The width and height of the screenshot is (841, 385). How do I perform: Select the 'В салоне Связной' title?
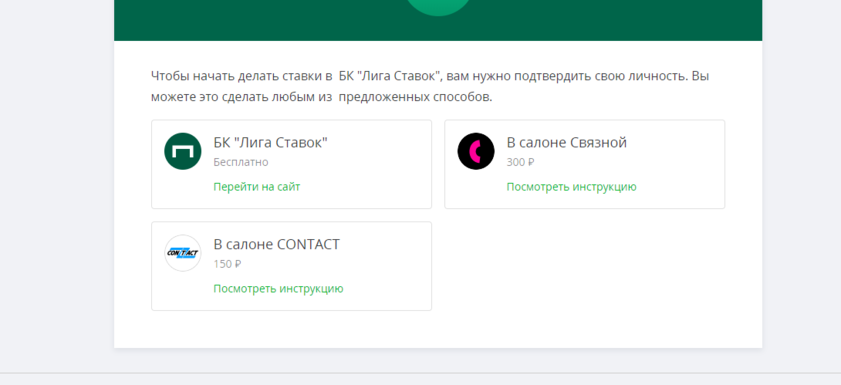pos(567,143)
